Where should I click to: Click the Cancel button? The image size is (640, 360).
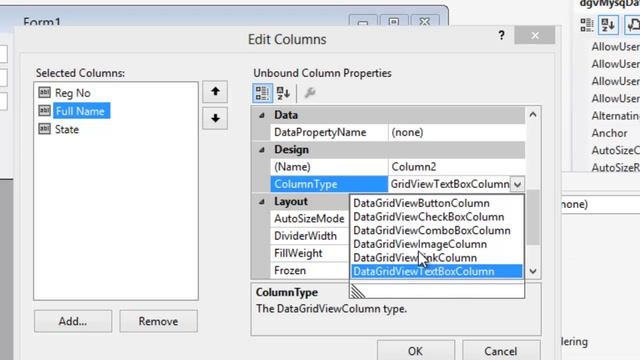click(x=501, y=351)
